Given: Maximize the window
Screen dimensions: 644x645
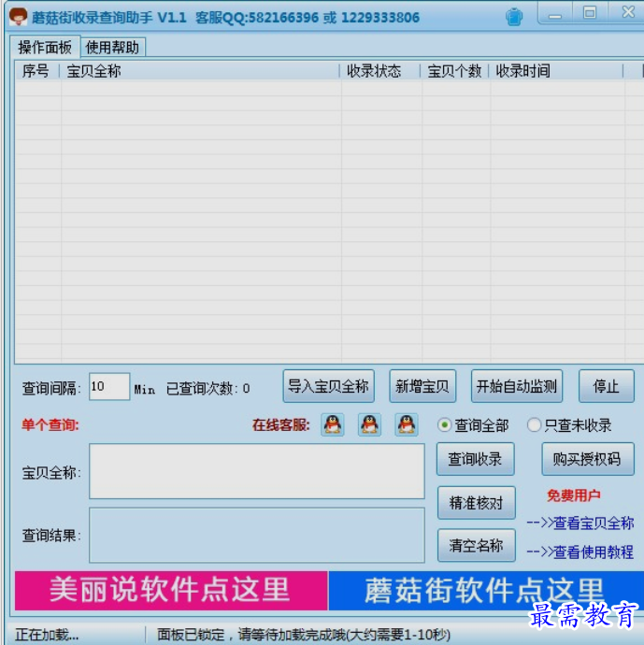Looking at the screenshot, I should (590, 13).
